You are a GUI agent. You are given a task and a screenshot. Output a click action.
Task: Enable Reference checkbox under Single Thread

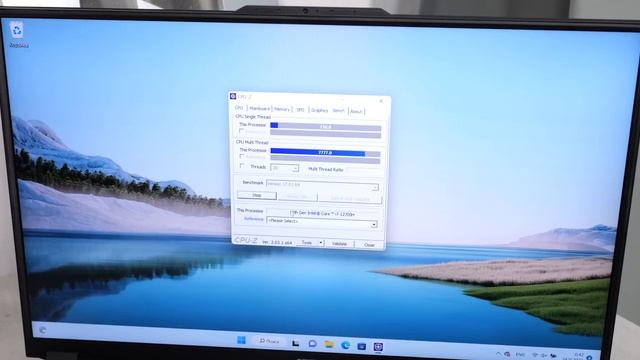(x=242, y=131)
